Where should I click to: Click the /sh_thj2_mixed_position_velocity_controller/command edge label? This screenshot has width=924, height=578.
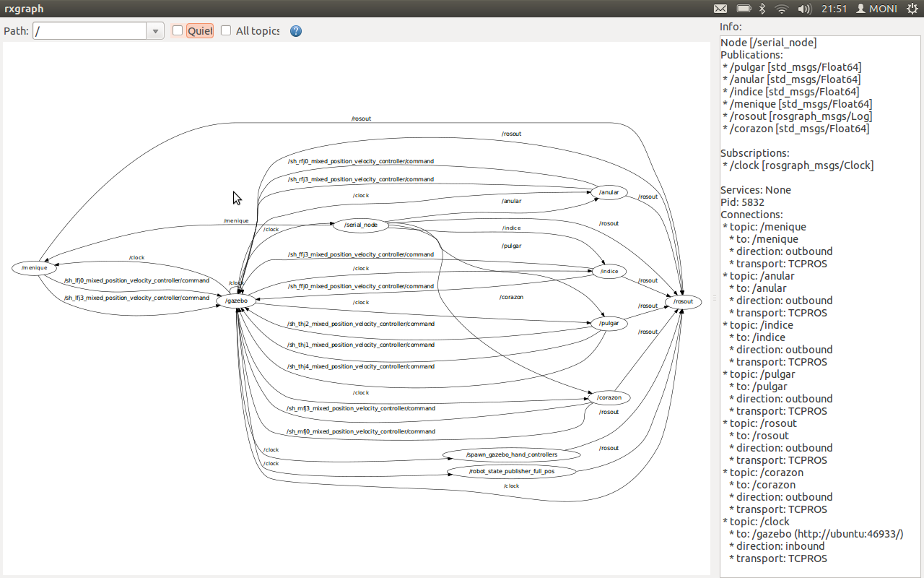[361, 324]
